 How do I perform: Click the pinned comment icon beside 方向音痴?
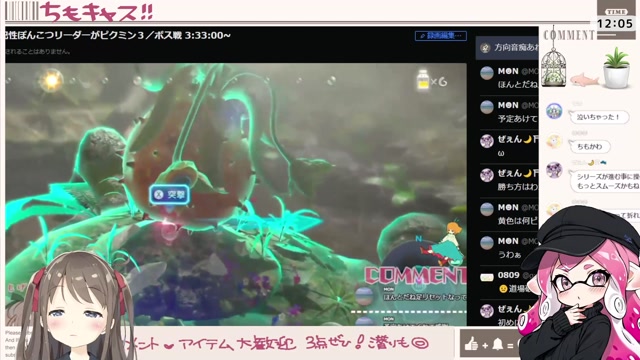[x=485, y=48]
